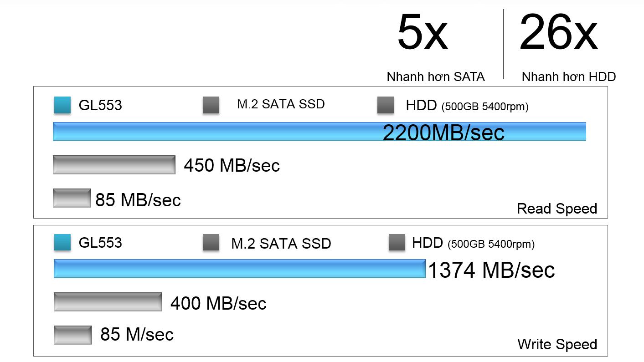Click the gray M.2 SATA SSD legend square in Read Speed

point(211,105)
